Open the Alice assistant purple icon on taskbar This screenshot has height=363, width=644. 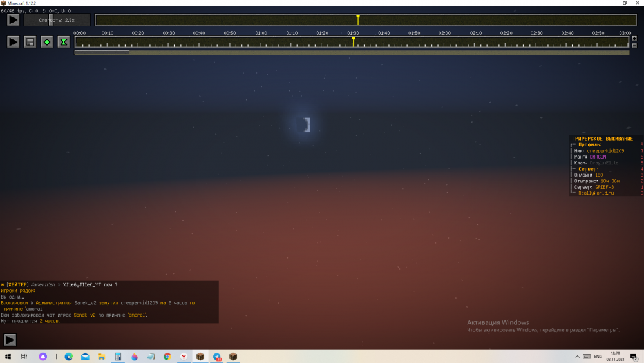pos(43,357)
